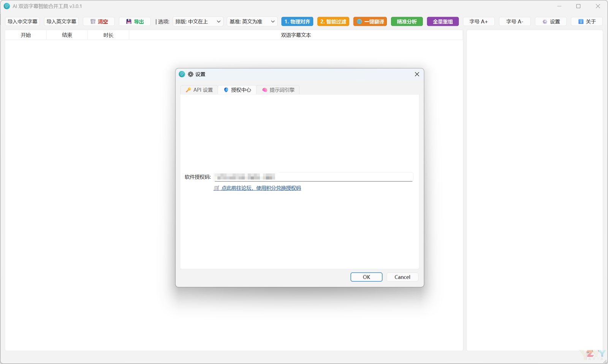Image resolution: width=608 pixels, height=364 pixels.
Task: Click the 2. 智能过滤 button
Action: click(333, 22)
